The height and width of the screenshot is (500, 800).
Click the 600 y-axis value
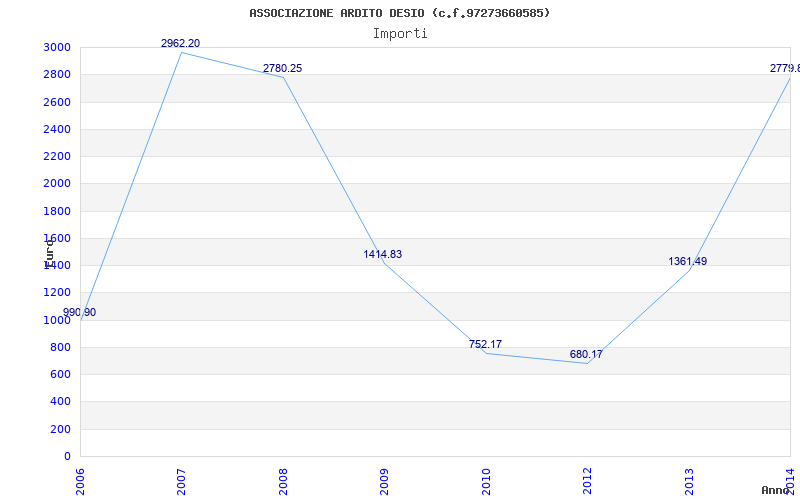pyautogui.click(x=60, y=374)
